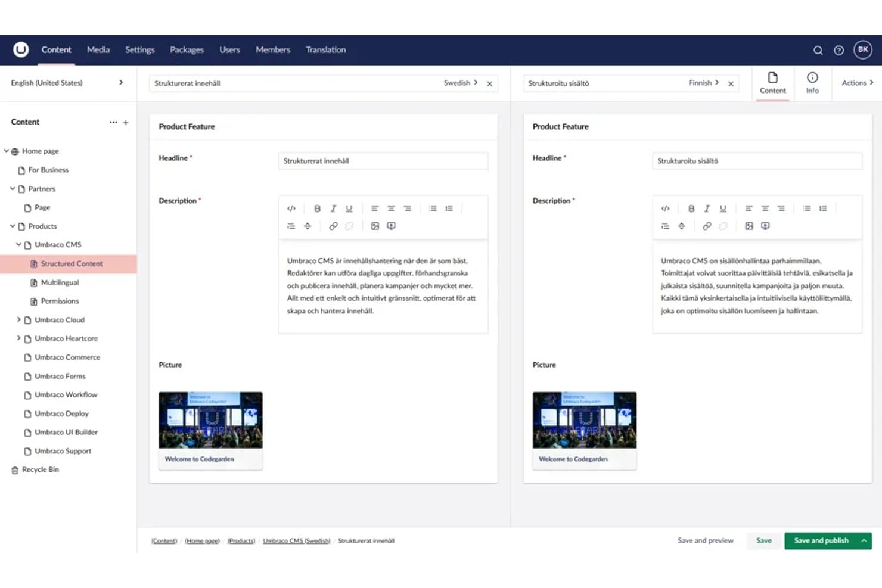Collapse the Home page tree node

7,151
